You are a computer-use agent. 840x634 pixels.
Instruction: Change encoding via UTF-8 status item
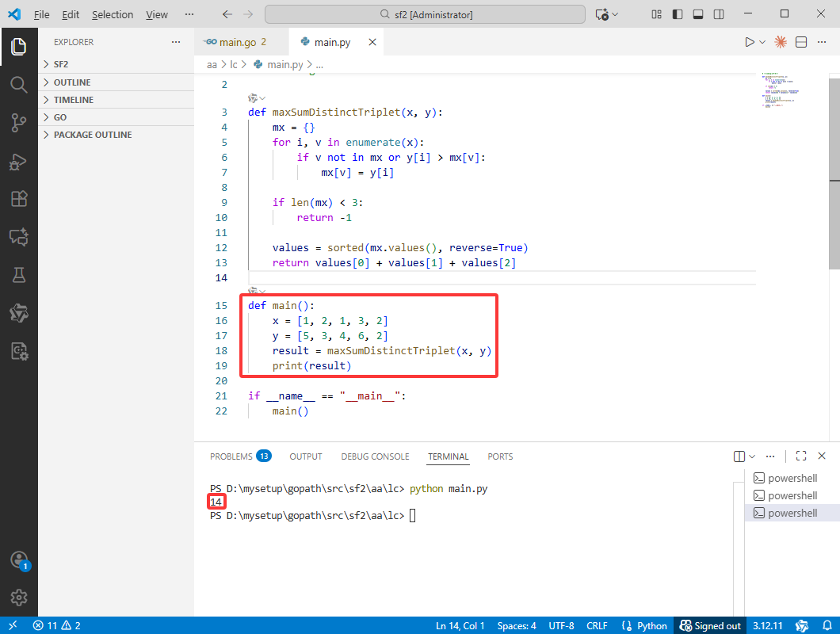pyautogui.click(x=561, y=625)
